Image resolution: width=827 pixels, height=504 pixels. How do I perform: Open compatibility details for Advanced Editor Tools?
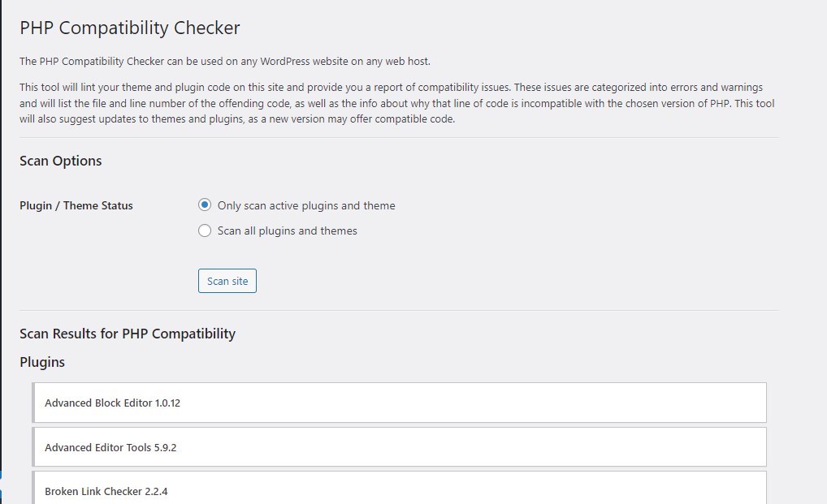coord(399,446)
